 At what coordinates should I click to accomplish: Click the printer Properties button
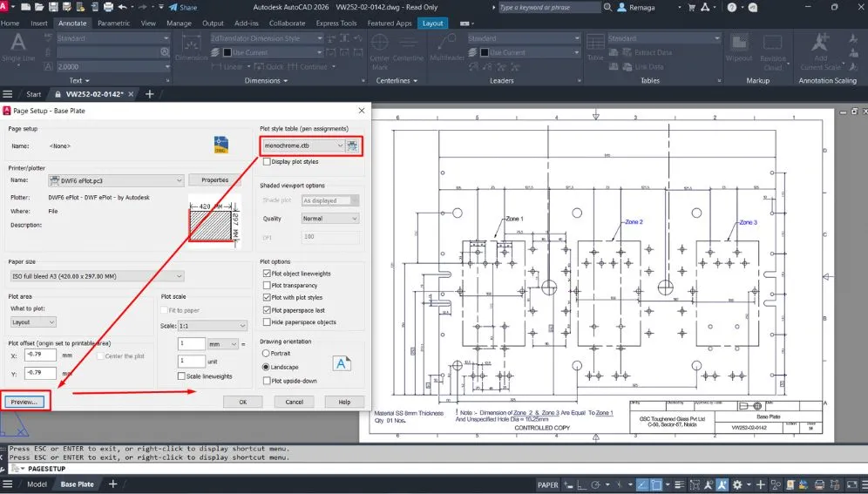click(x=214, y=180)
